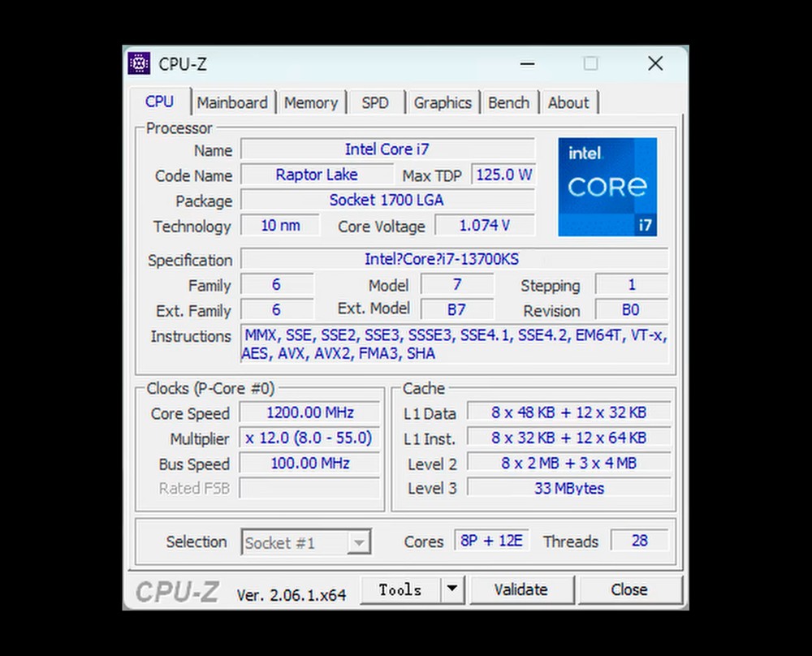Viewport: 812px width, 656px height.
Task: Select the SPD tab
Action: point(375,102)
